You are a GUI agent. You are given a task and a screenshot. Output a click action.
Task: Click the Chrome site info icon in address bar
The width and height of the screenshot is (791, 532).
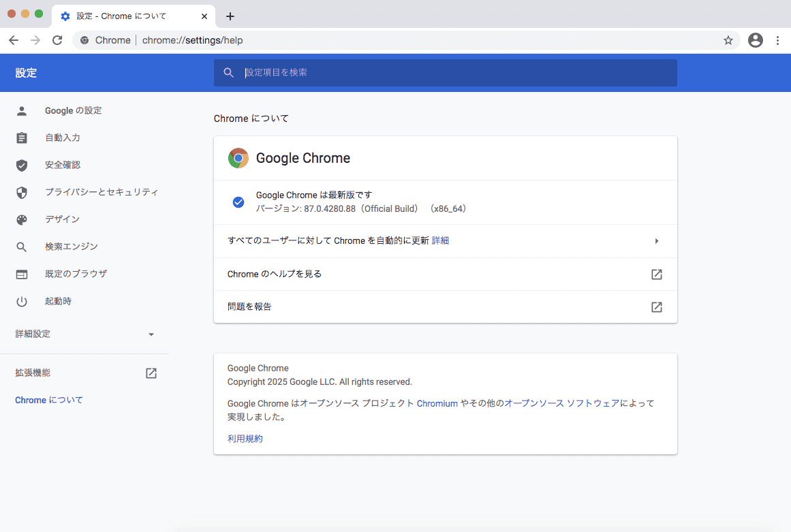84,40
